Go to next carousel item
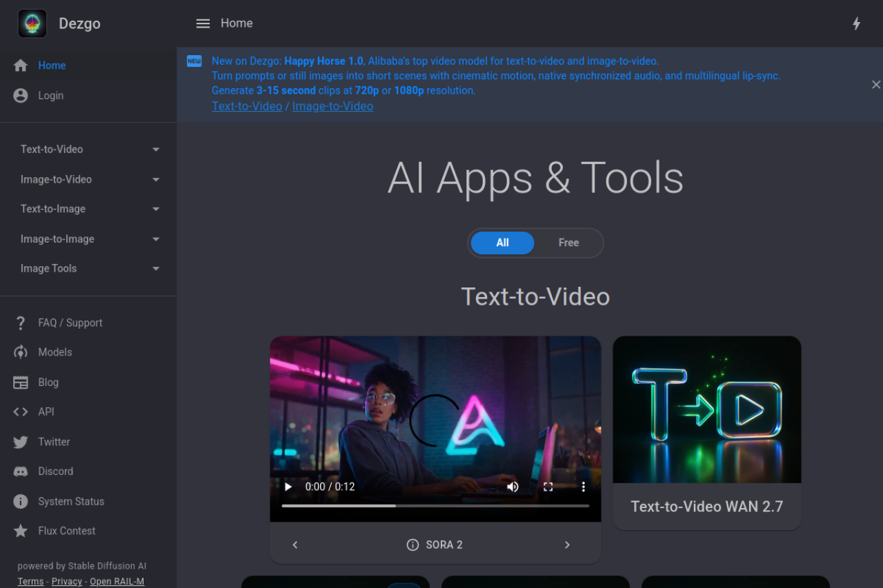The width and height of the screenshot is (883, 588). pos(567,545)
